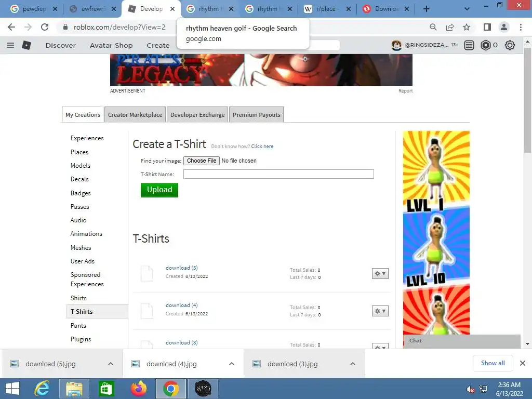Focus the T-Shirt Name input field

pos(278,174)
